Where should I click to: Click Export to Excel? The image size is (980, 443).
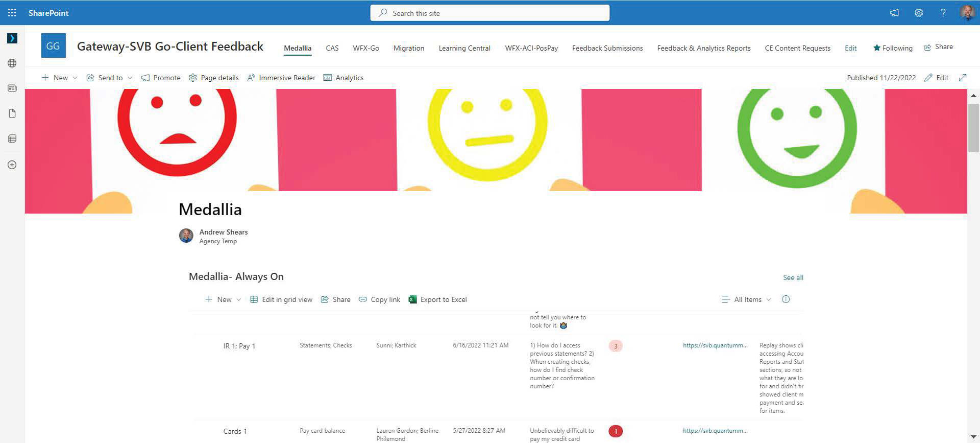pos(437,299)
